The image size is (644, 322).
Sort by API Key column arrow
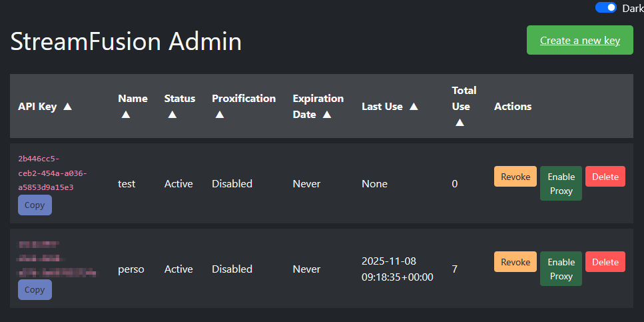[68, 107]
